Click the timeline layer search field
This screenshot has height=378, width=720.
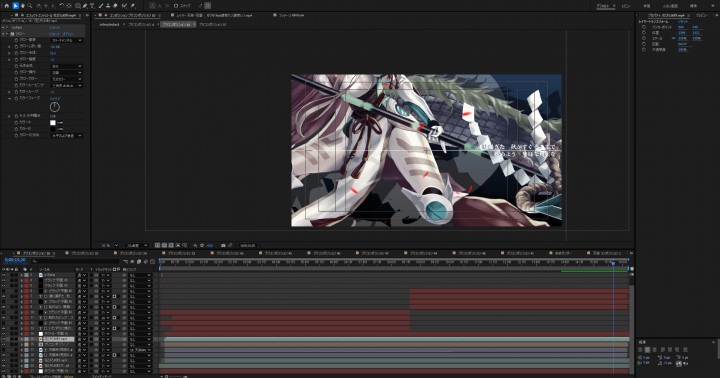click(76, 261)
